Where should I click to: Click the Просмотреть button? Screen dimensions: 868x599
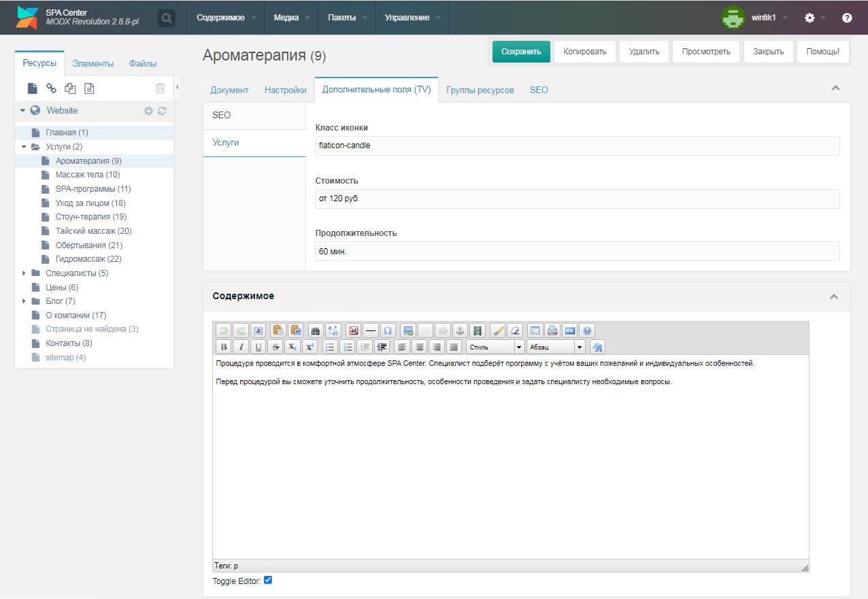pyautogui.click(x=706, y=52)
